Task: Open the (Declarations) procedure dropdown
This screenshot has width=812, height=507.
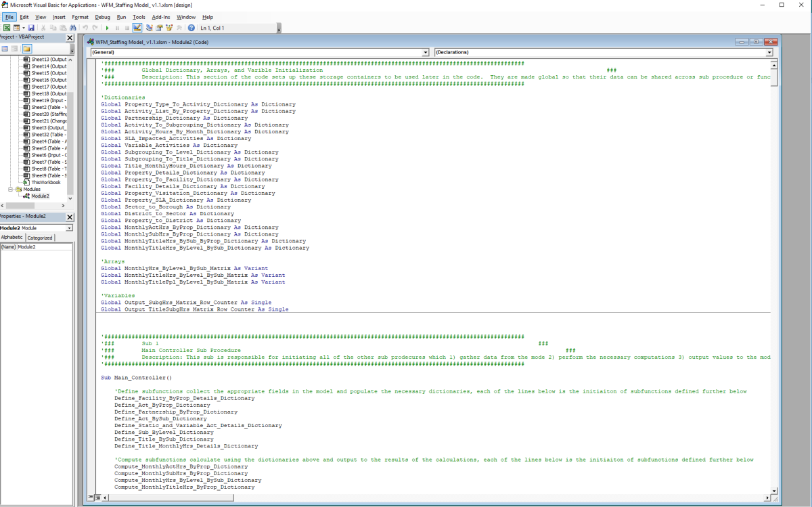Action: tap(770, 52)
